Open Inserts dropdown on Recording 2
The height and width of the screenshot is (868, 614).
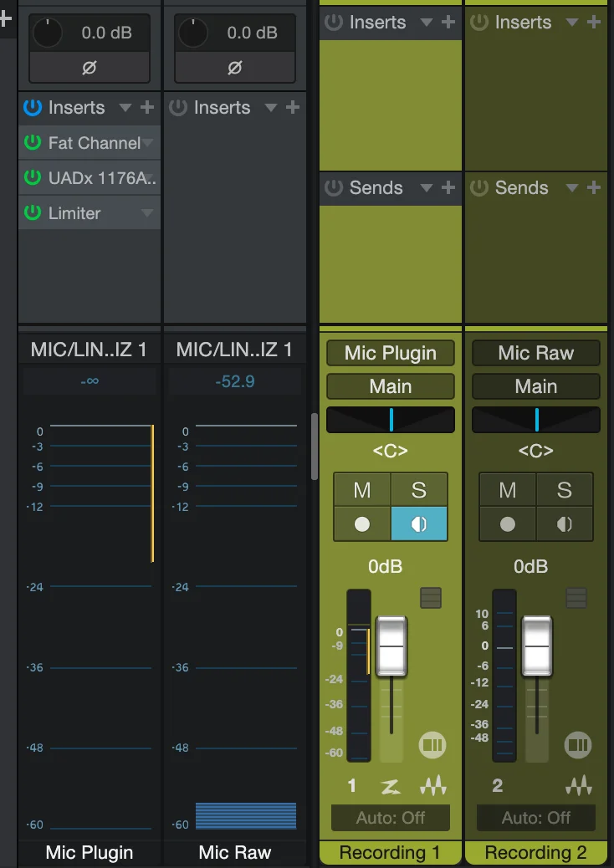tap(572, 23)
